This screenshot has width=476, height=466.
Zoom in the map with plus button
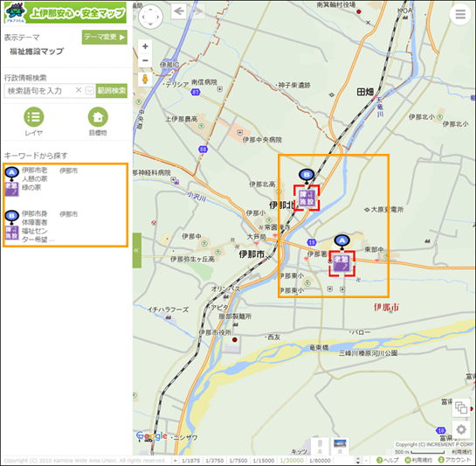(x=145, y=46)
